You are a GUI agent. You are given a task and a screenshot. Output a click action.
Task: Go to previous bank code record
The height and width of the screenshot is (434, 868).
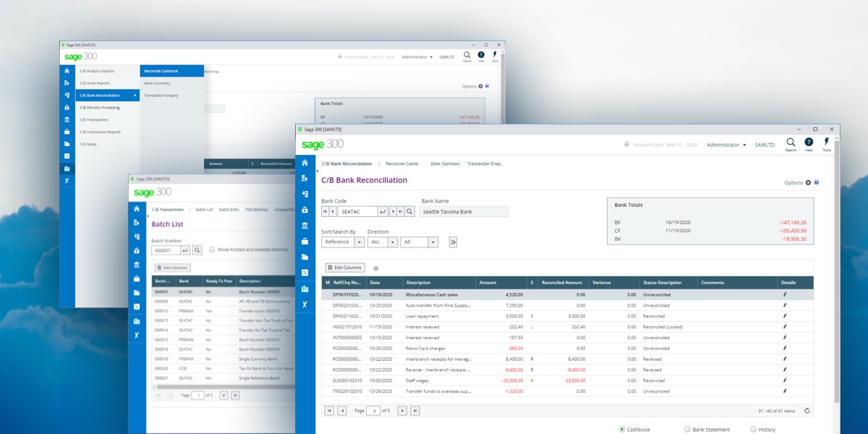333,212
